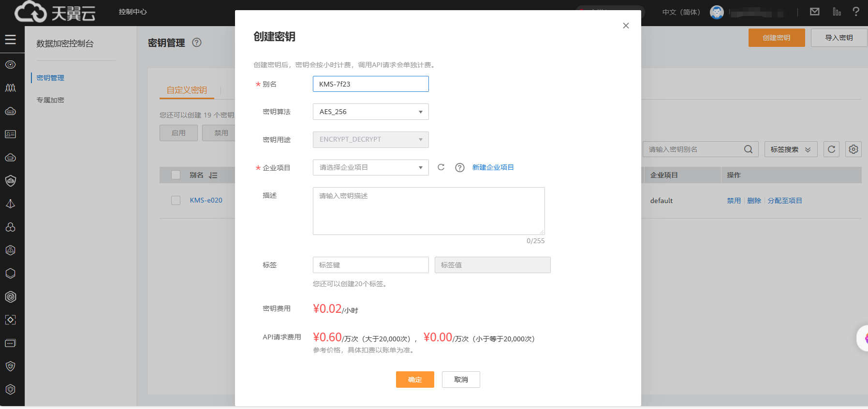The image size is (868, 409).
Task: Toggle the select-all checkbox in table header
Action: pyautogui.click(x=176, y=175)
